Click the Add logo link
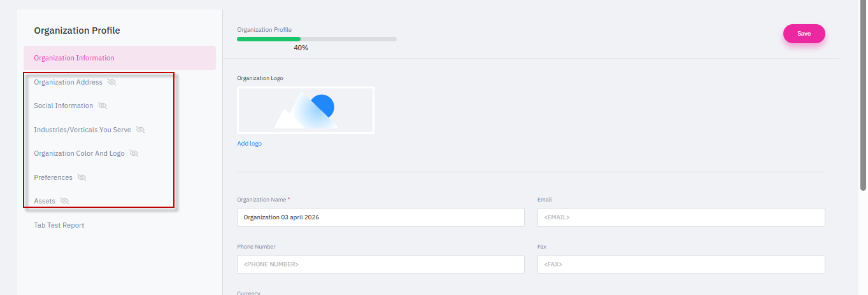This screenshot has height=295, width=868. tap(249, 144)
